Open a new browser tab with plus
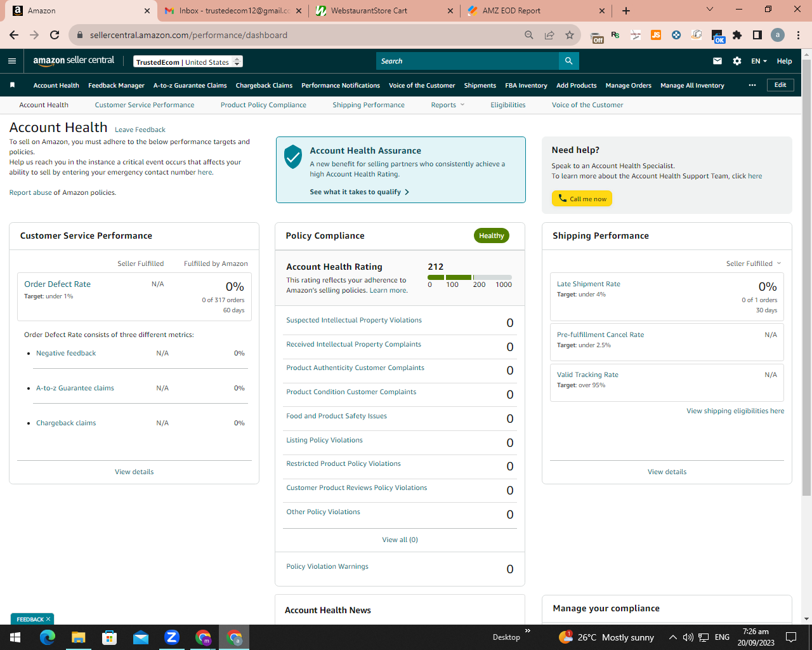Image resolution: width=812 pixels, height=650 pixels. tap(626, 11)
